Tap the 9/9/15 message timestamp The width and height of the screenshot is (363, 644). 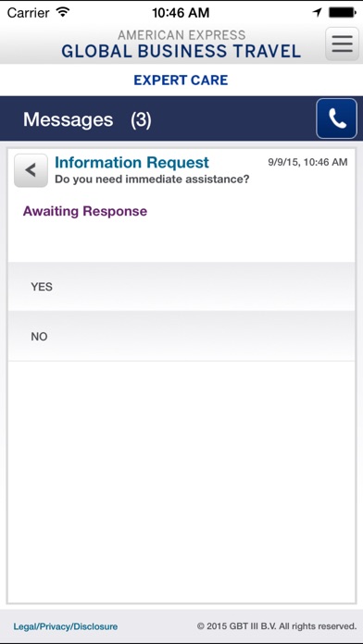(x=307, y=162)
